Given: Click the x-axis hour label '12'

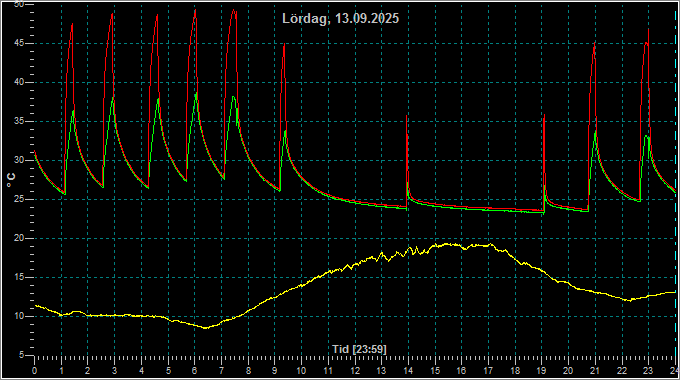Looking at the screenshot, I should pos(355,371).
